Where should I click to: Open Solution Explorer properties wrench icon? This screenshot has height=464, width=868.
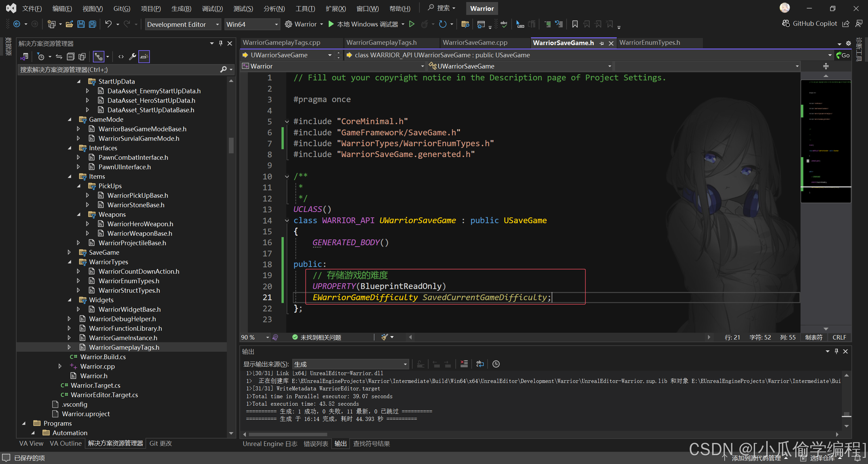tap(133, 57)
